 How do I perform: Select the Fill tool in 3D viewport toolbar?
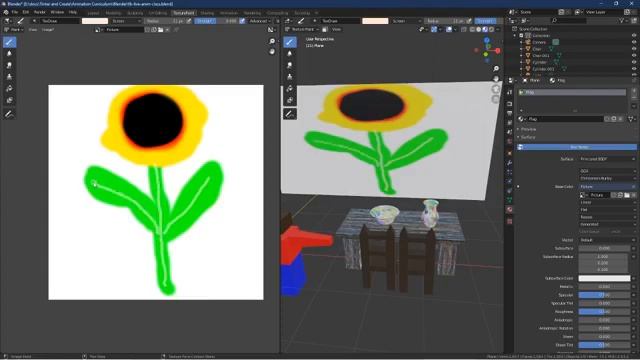(290, 89)
